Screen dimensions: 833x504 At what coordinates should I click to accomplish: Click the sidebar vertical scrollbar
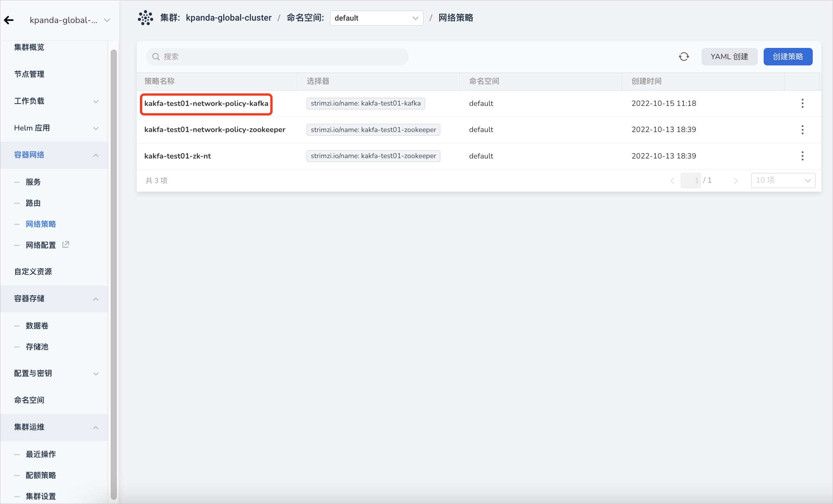(x=114, y=274)
